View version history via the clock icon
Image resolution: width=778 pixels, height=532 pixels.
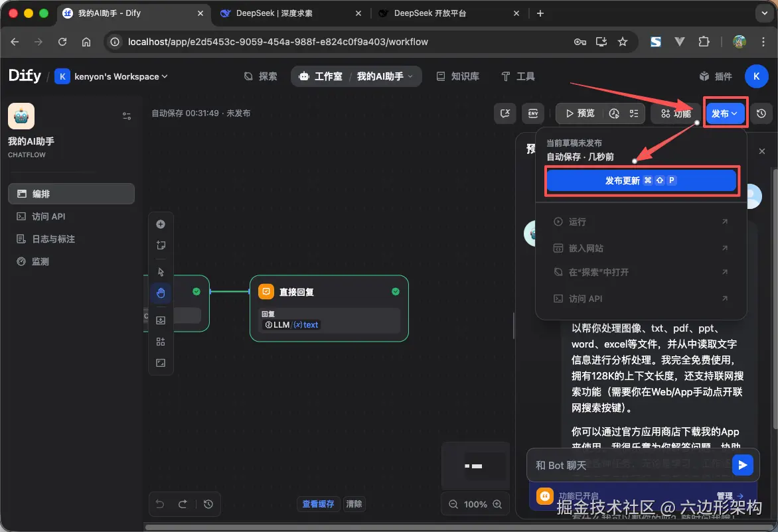(x=761, y=113)
